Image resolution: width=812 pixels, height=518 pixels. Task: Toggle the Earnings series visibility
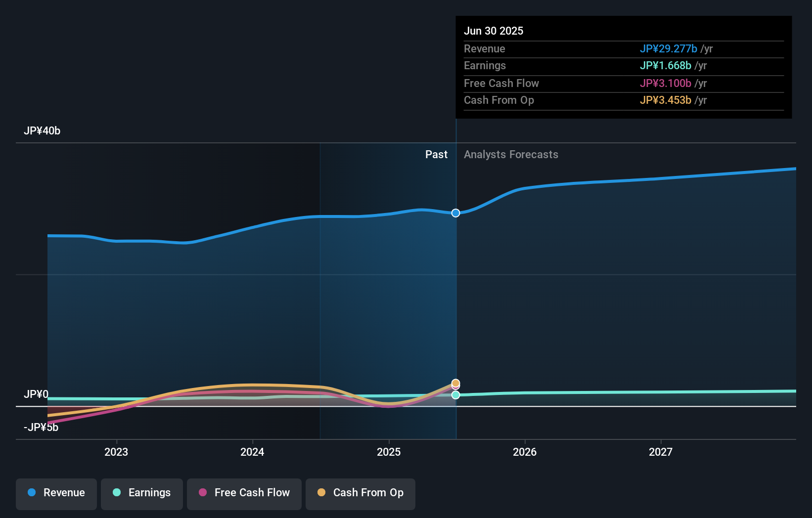[141, 493]
